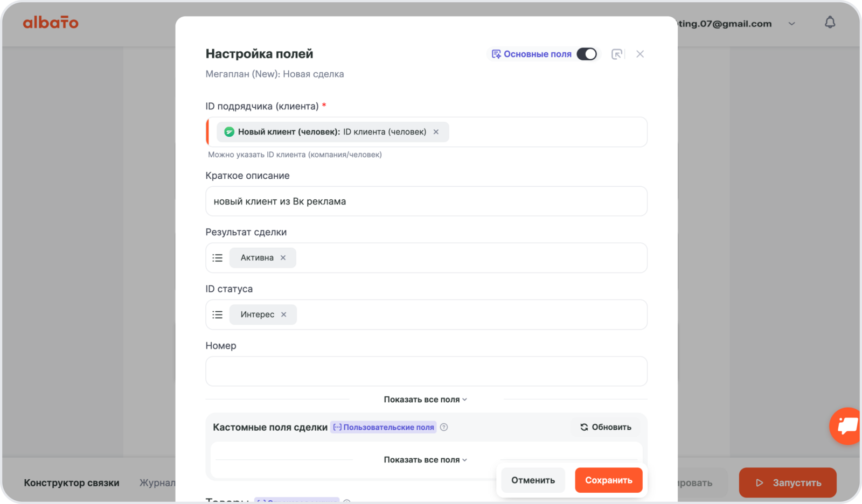Open the account email dropdown arrow

pyautogui.click(x=791, y=24)
